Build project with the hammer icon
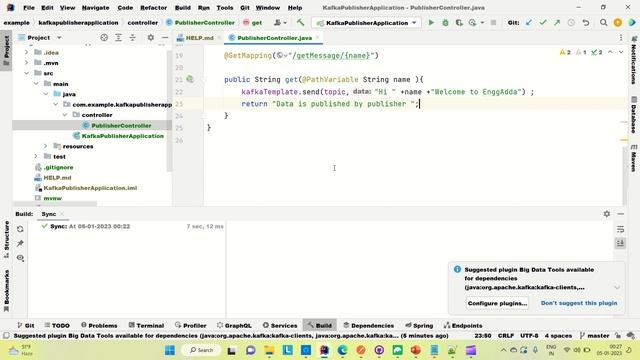Image resolution: width=640 pixels, height=360 pixels. point(300,23)
